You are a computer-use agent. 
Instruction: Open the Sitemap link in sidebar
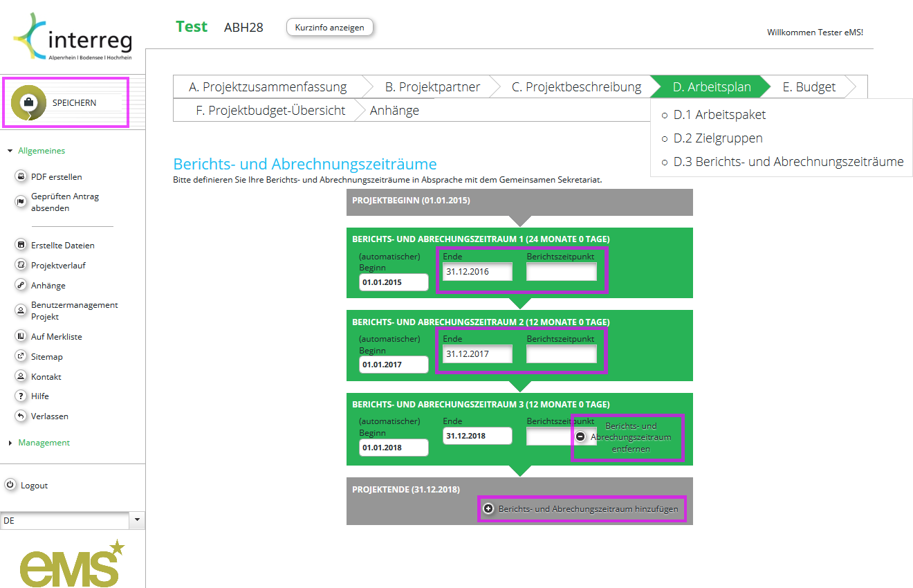point(46,357)
